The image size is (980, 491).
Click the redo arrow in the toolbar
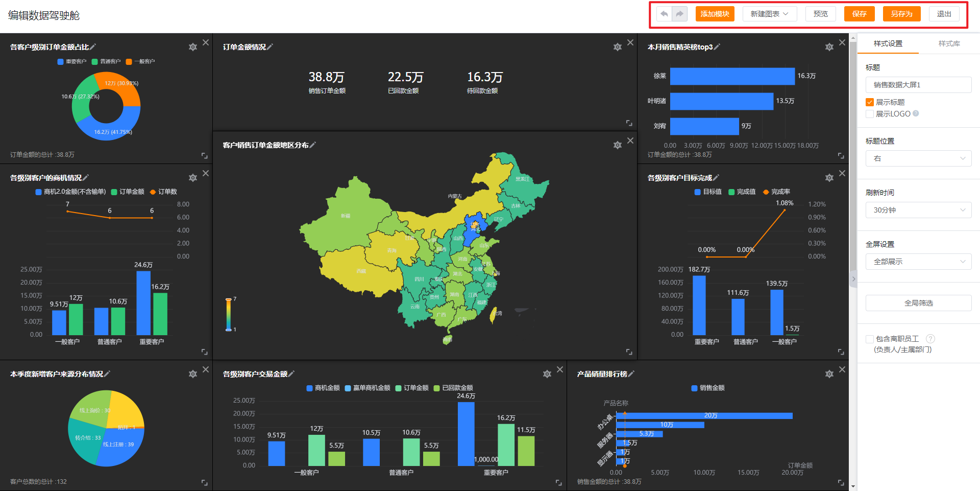click(x=679, y=14)
